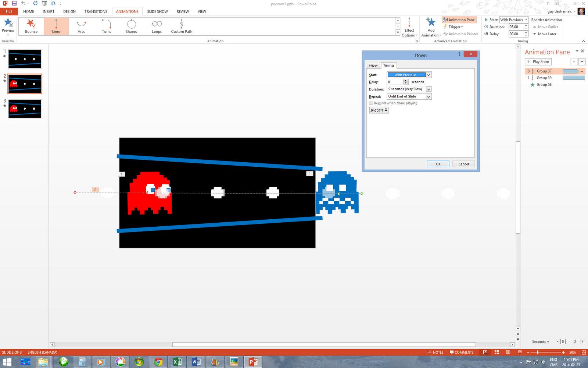Click the dialog help question mark

click(459, 54)
